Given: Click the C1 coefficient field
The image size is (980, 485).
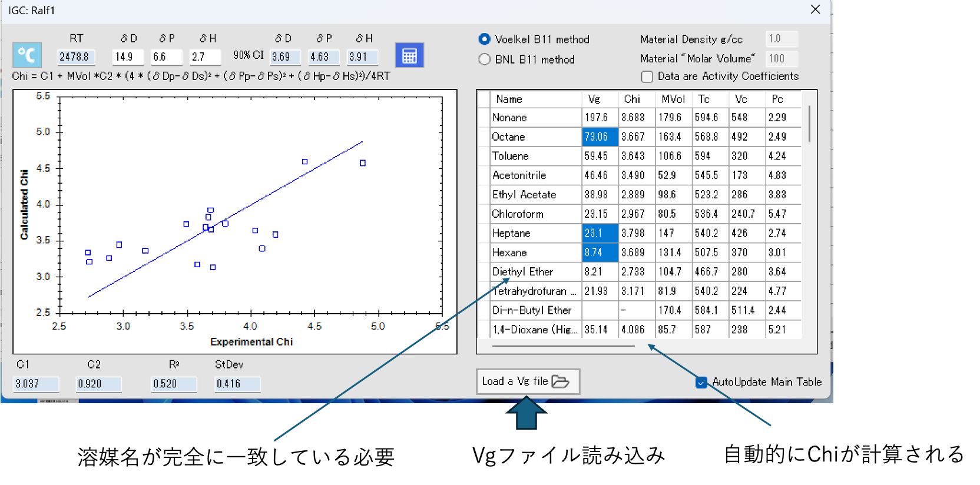Looking at the screenshot, I should pos(36,384).
